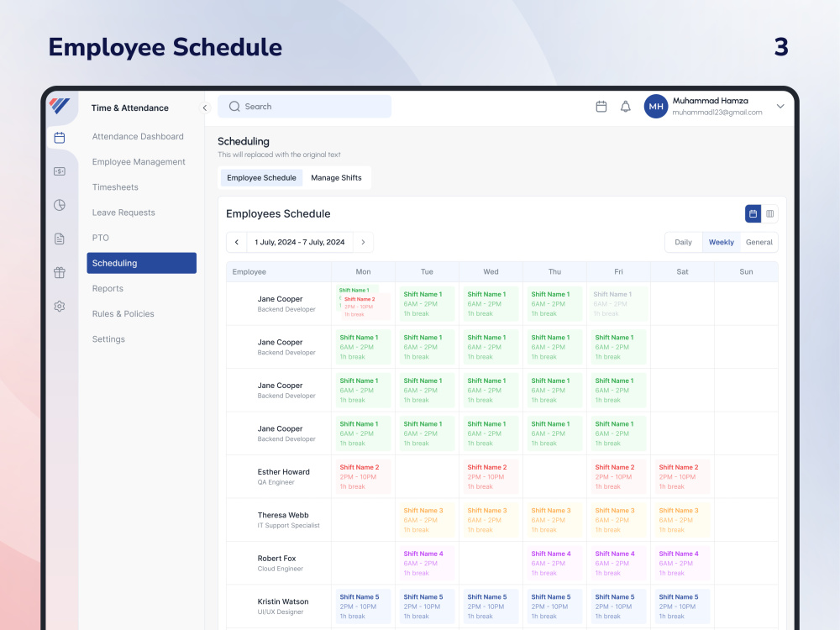Open the overlapping red Shift Name 2 on Monday

(366, 307)
